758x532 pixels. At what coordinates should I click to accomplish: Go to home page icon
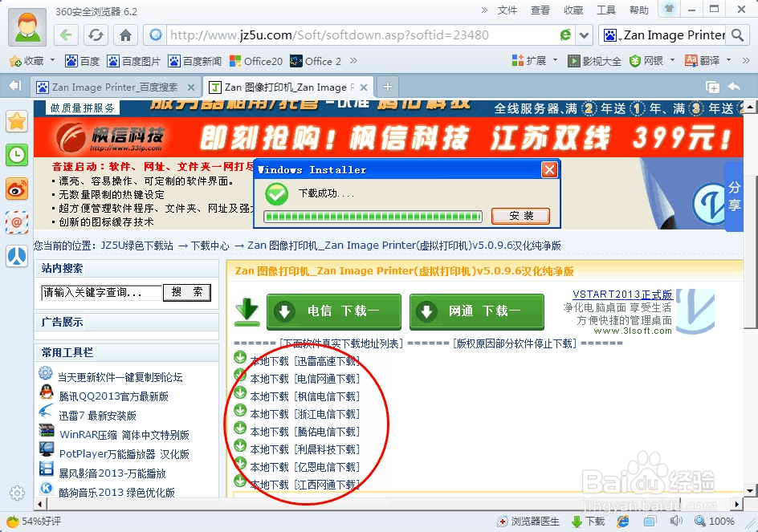pyautogui.click(x=126, y=35)
